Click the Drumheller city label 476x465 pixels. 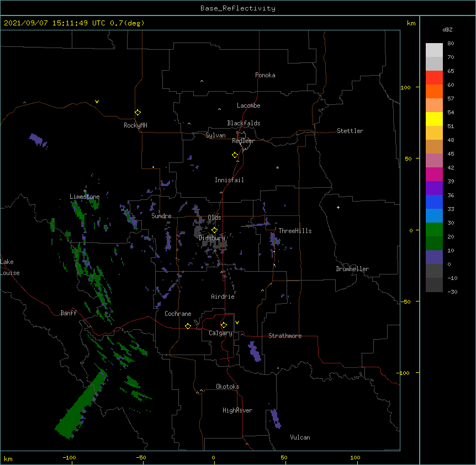[x=352, y=269]
